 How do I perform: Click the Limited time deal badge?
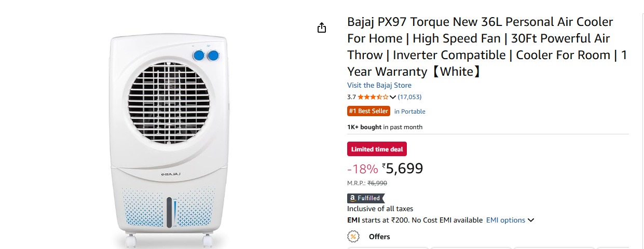pyautogui.click(x=377, y=149)
